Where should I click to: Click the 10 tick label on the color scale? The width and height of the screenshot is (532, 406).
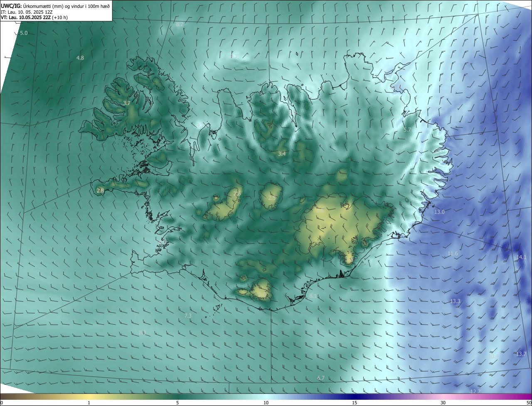(266, 403)
